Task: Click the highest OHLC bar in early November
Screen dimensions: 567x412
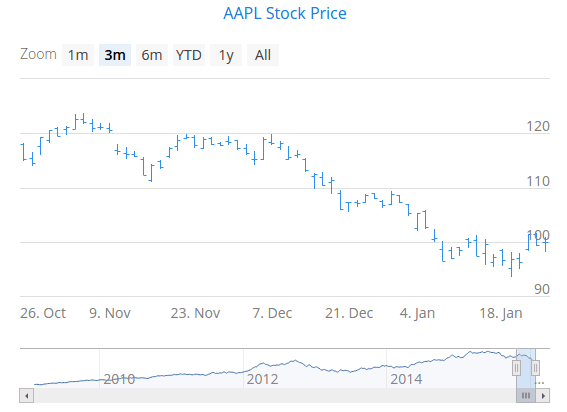Action: (x=84, y=118)
